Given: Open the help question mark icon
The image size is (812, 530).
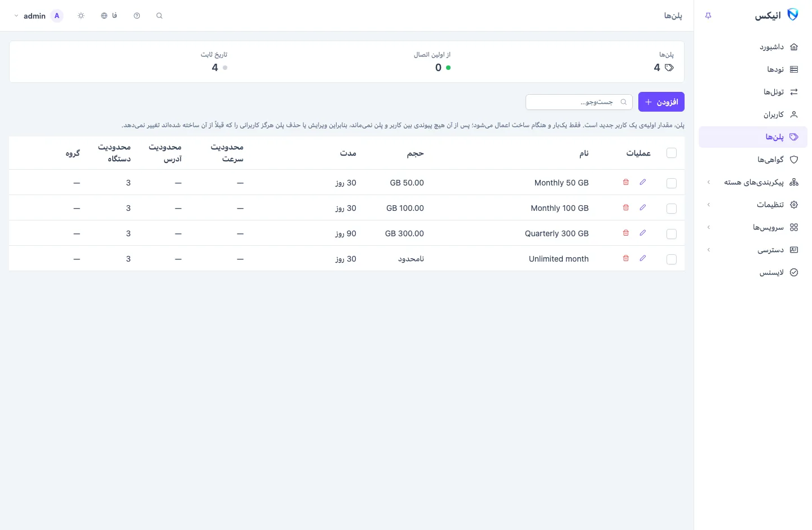Looking at the screenshot, I should click(137, 16).
